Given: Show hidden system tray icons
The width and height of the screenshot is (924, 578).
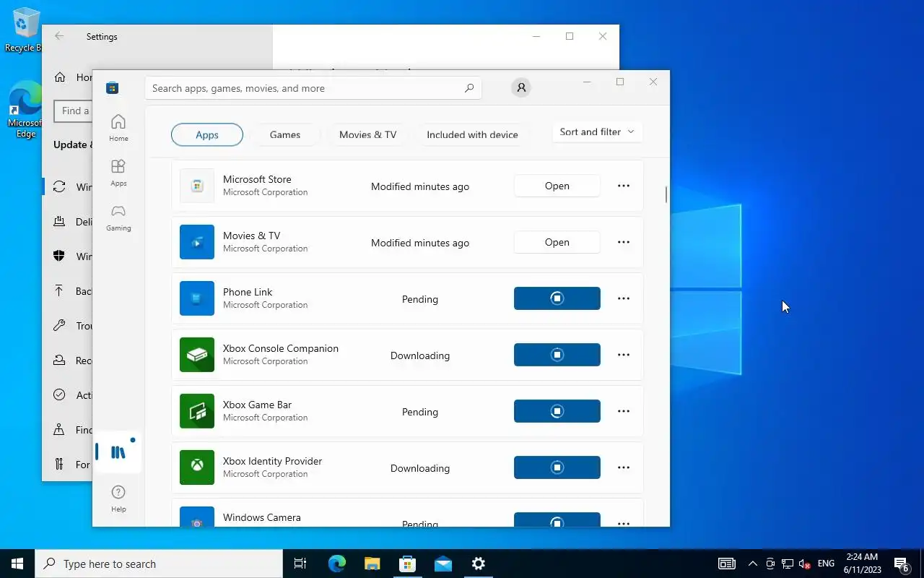Looking at the screenshot, I should click(753, 564).
